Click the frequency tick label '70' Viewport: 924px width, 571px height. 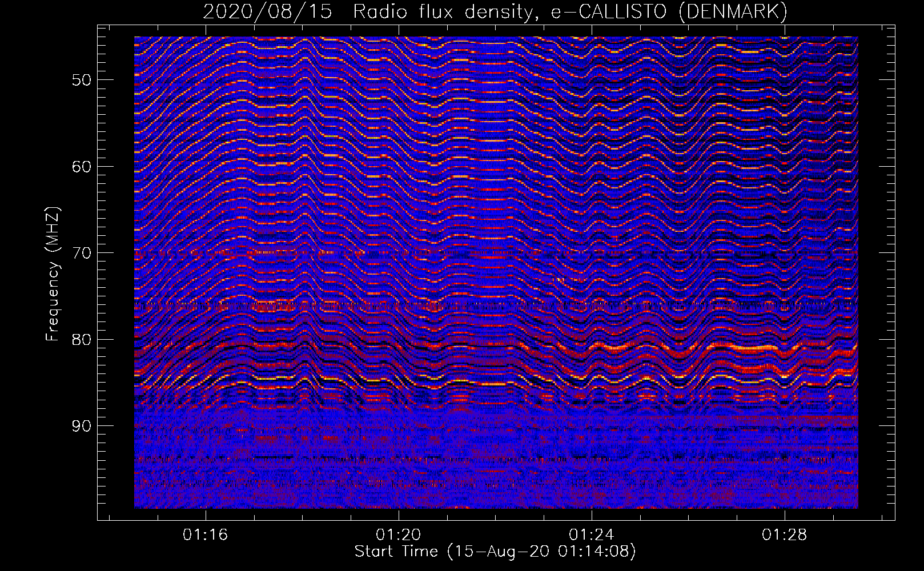tap(82, 253)
